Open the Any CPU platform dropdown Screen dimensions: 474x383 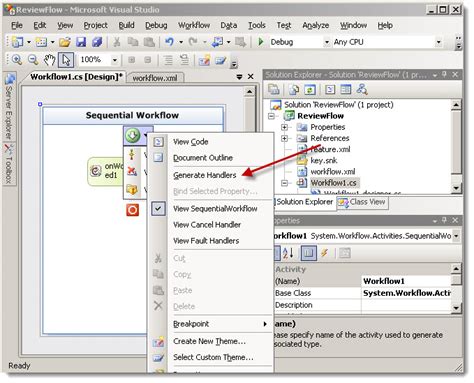(x=439, y=42)
